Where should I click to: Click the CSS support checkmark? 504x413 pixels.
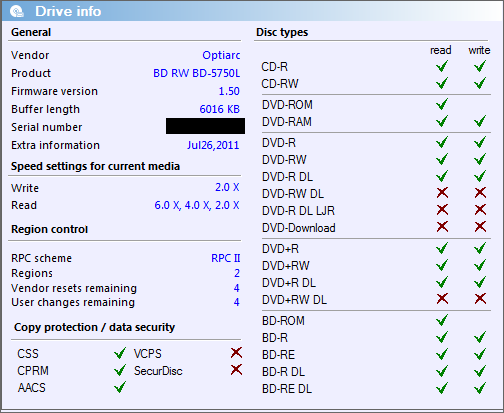coord(120,353)
